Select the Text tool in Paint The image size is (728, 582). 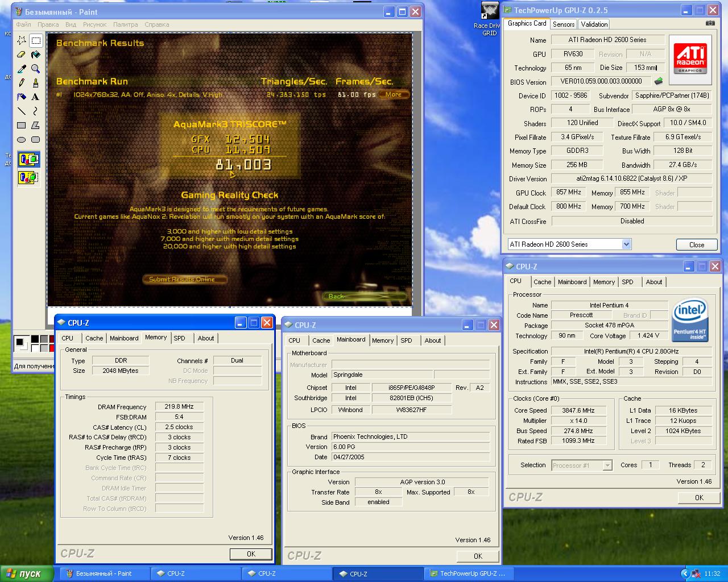35,97
